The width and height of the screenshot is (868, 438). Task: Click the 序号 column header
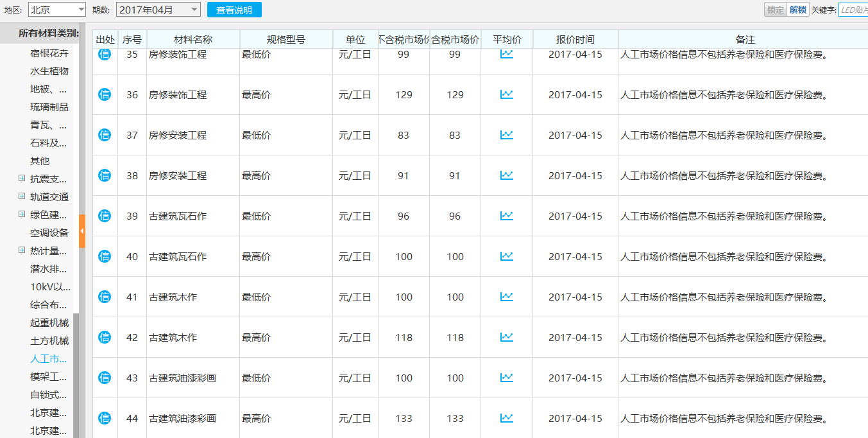tap(132, 39)
